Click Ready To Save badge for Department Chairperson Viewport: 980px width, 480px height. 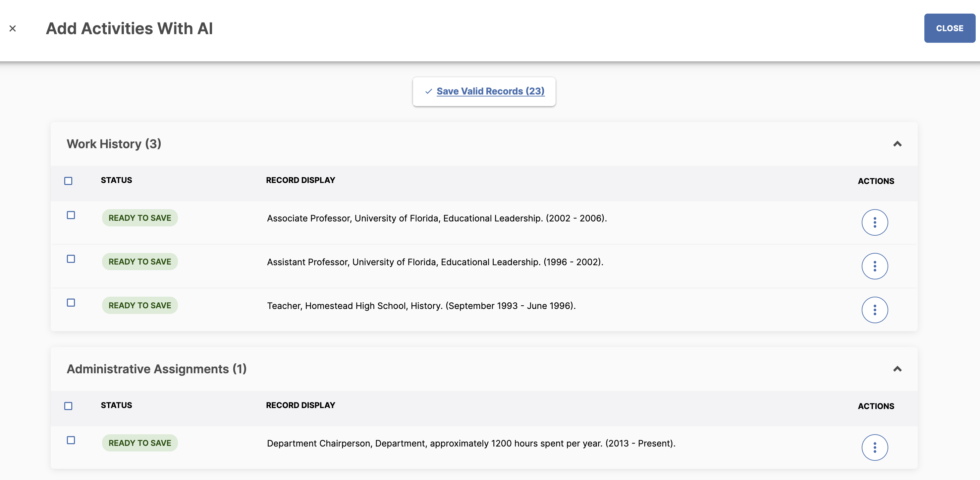click(140, 443)
